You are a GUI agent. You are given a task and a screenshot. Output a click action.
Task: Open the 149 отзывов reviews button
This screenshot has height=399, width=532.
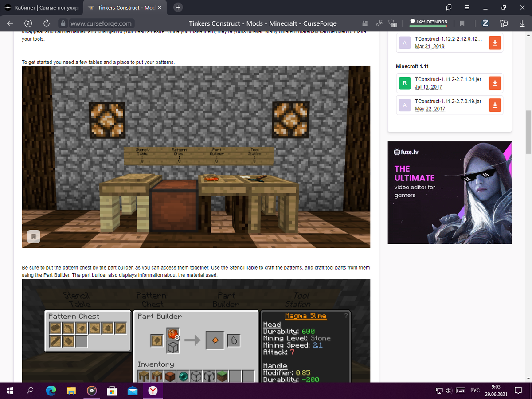click(428, 22)
